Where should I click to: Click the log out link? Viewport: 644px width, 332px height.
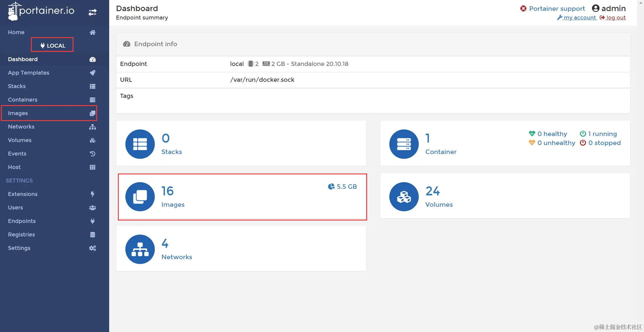(x=616, y=18)
